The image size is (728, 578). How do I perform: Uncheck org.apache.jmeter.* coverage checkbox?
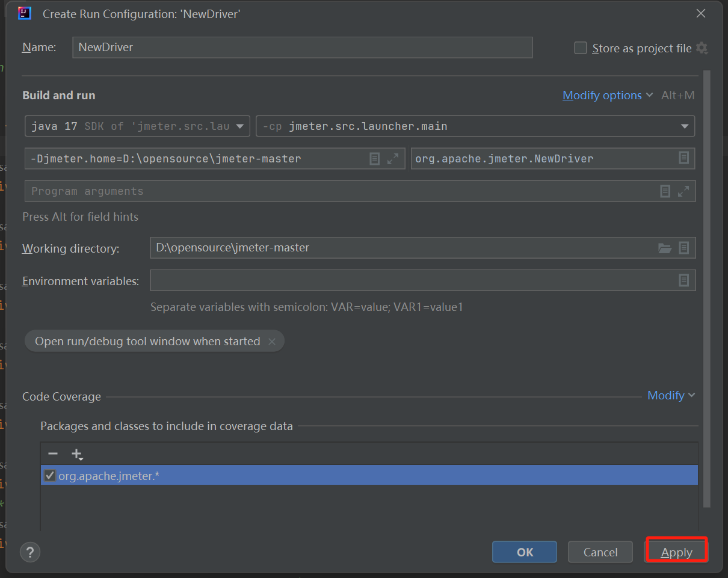(x=50, y=476)
